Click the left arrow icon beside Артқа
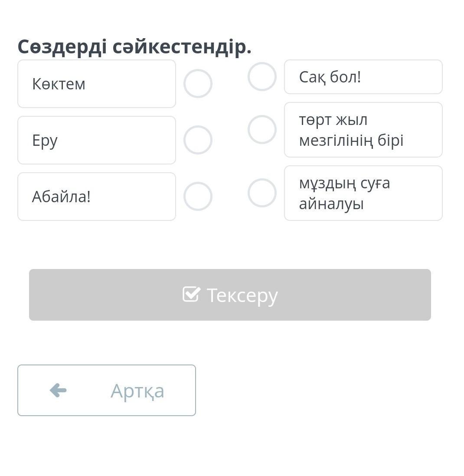 58,390
